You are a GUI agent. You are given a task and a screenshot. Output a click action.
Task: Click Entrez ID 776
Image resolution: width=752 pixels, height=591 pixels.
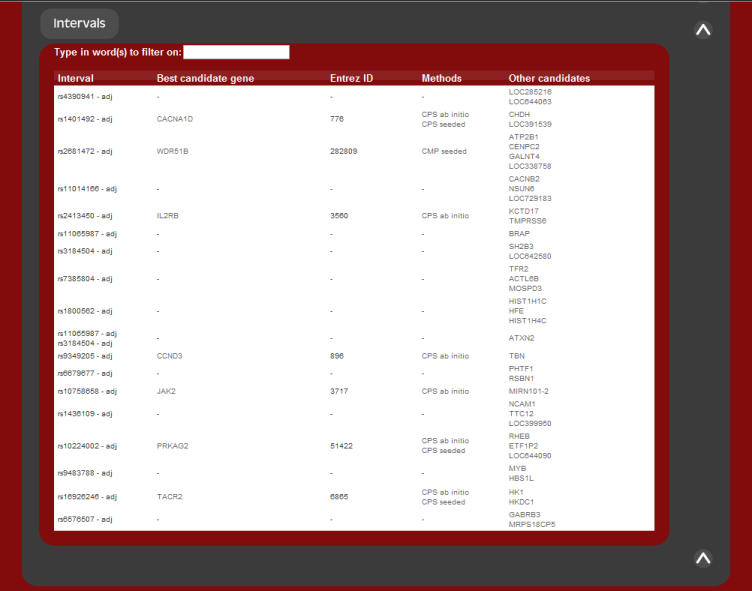(x=337, y=119)
